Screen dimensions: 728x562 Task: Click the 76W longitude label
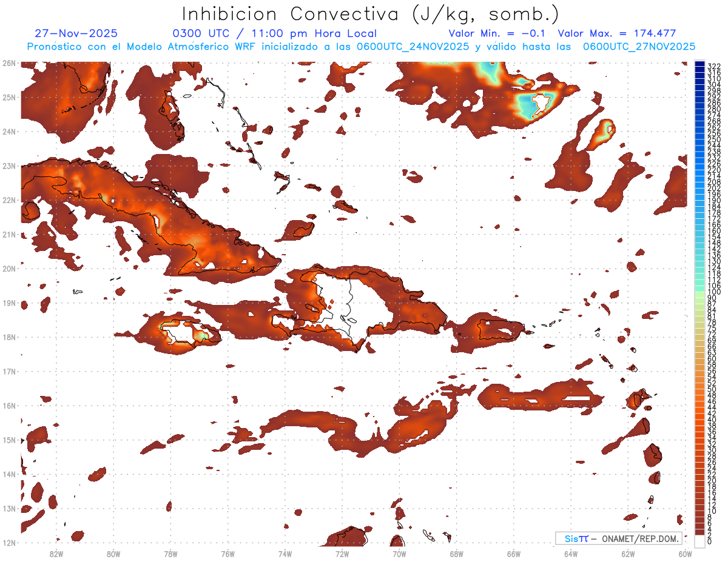(227, 554)
